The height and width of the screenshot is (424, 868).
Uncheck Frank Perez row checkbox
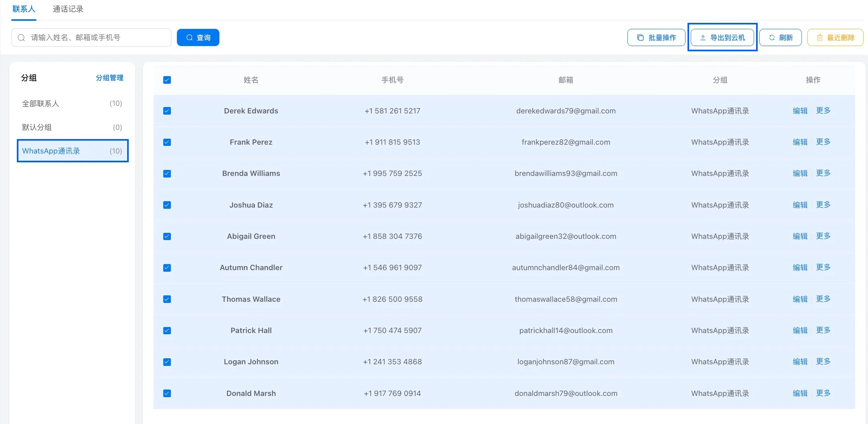click(x=167, y=142)
